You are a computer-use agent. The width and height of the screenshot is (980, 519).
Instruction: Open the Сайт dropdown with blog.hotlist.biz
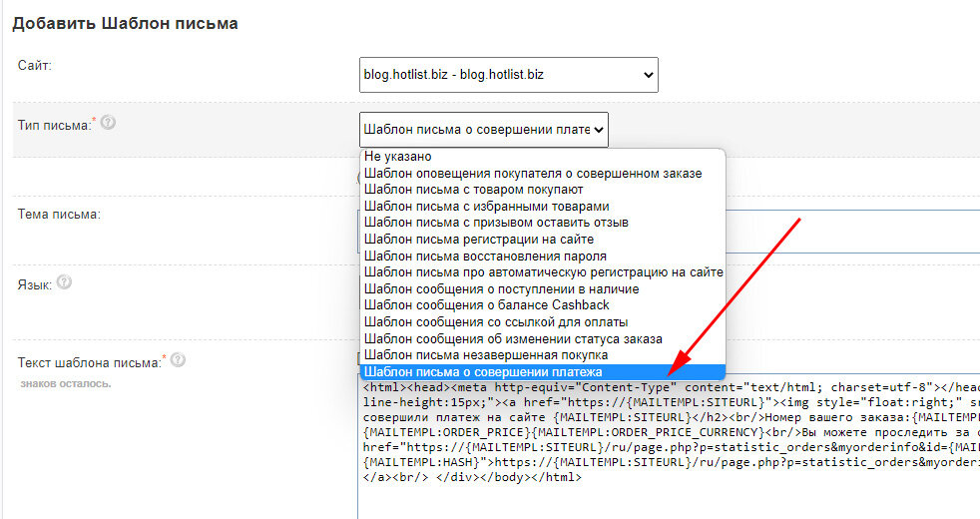[508, 74]
